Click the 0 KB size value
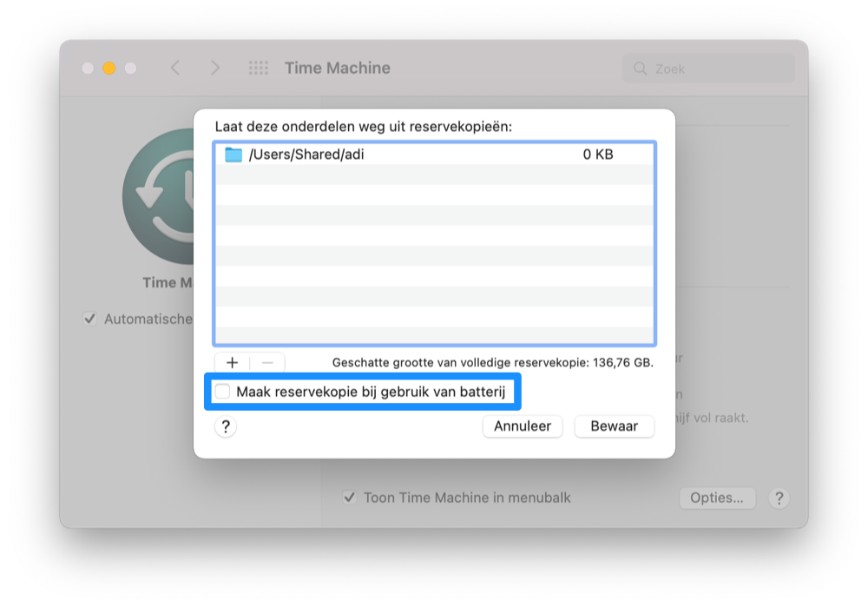The width and height of the screenshot is (868, 607). coord(598,155)
